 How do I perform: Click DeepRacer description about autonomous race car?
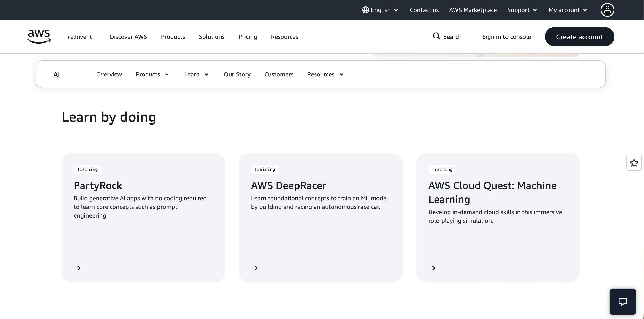(x=319, y=203)
